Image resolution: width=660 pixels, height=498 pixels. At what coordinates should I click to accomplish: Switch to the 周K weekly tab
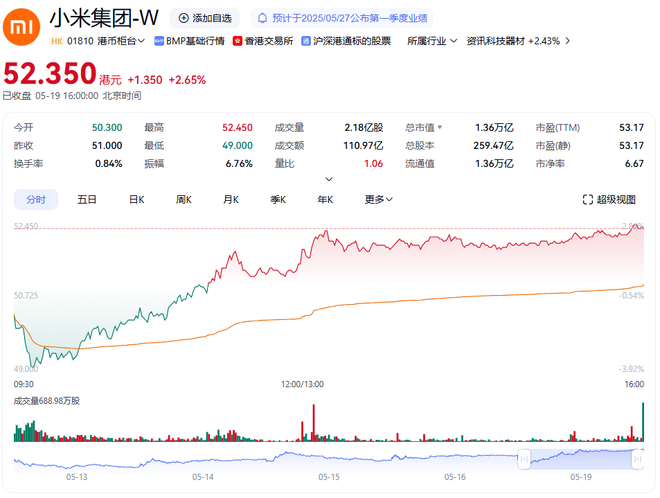[184, 200]
